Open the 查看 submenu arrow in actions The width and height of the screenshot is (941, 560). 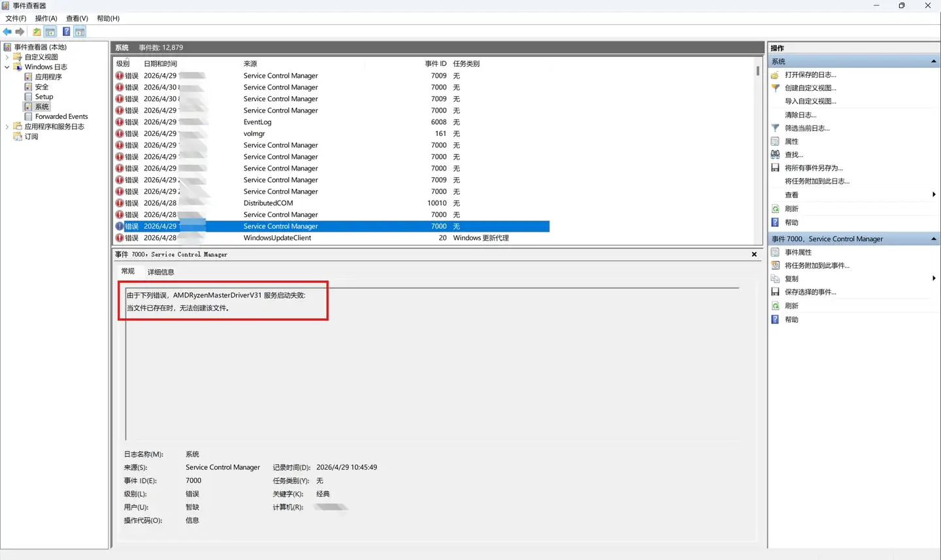click(x=934, y=195)
